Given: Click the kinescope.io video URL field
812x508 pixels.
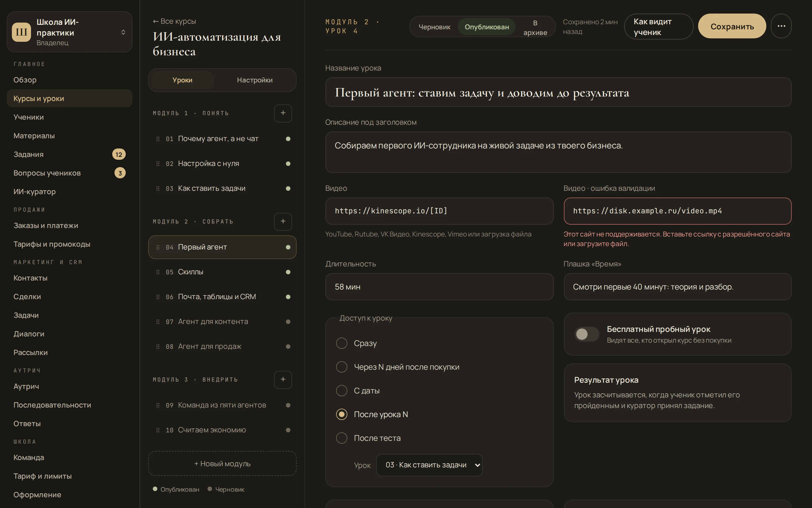Looking at the screenshot, I should pos(439,211).
